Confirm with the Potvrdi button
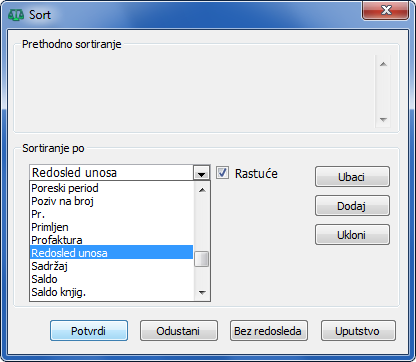Screen dimensions: 416x362 (89, 331)
